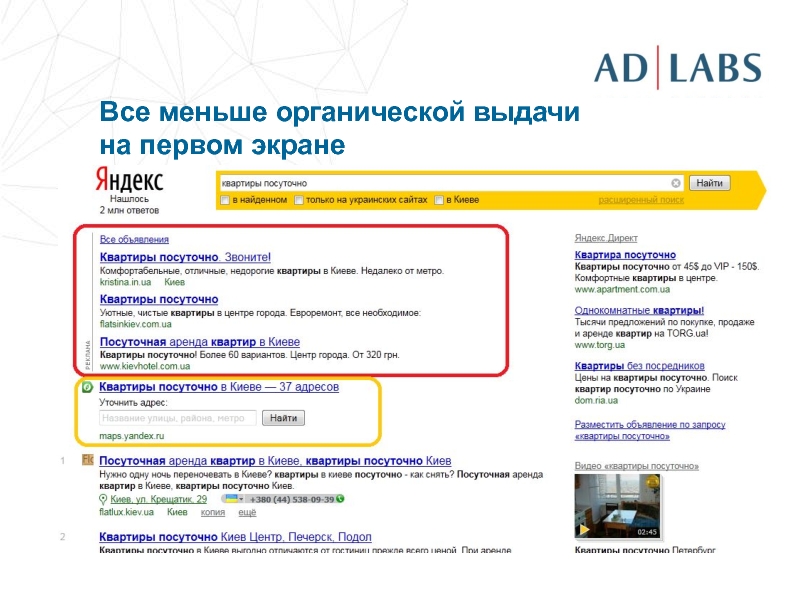Click the www.kievhotel.com.ua URL text
800x600 pixels.
pyautogui.click(x=145, y=366)
